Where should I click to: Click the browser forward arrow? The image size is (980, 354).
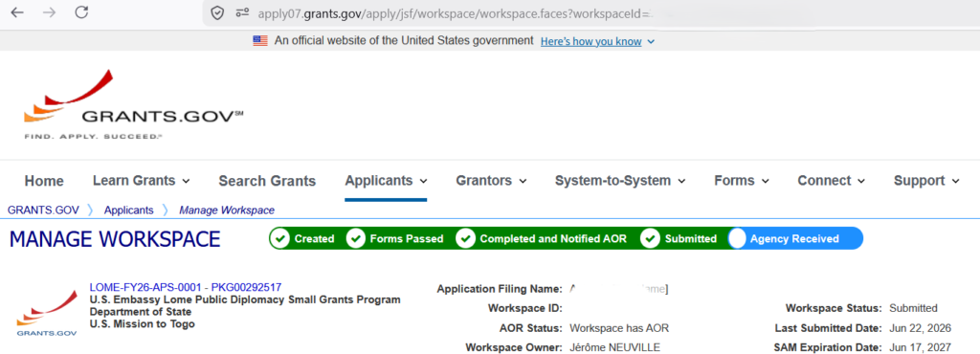50,12
